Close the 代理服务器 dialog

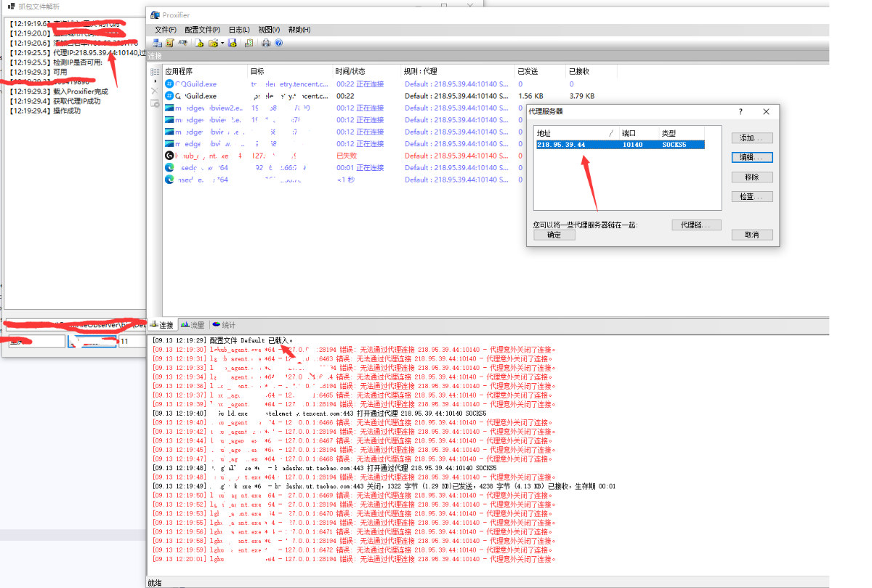(766, 112)
